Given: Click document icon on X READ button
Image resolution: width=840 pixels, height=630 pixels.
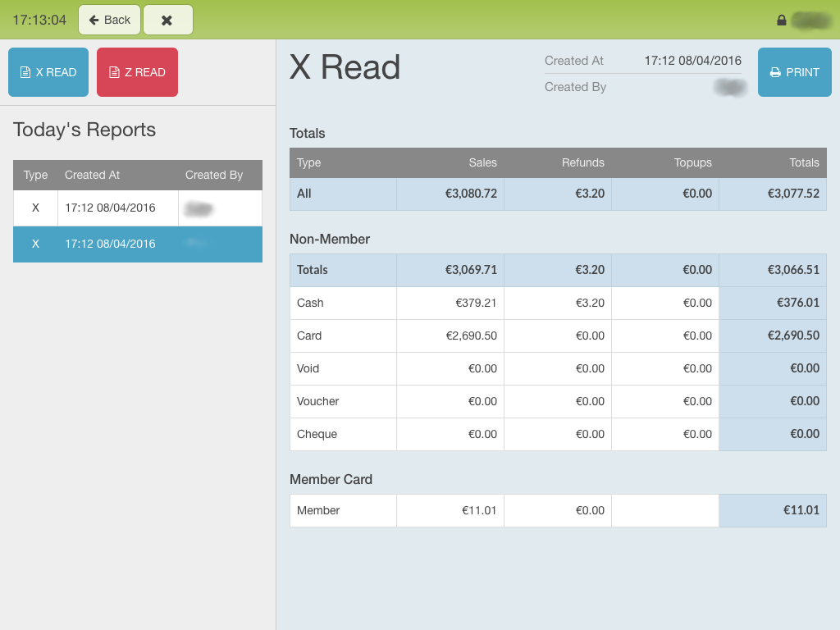Looking at the screenshot, I should click(25, 72).
